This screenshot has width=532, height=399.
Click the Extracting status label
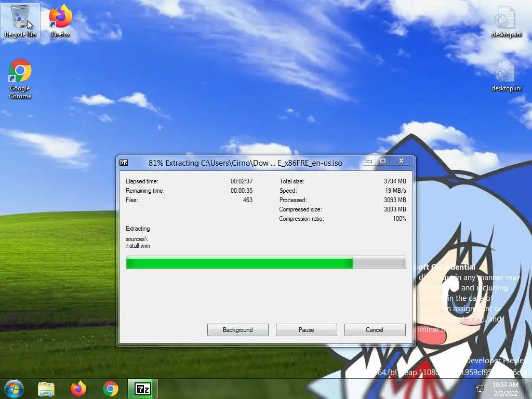pyautogui.click(x=138, y=229)
